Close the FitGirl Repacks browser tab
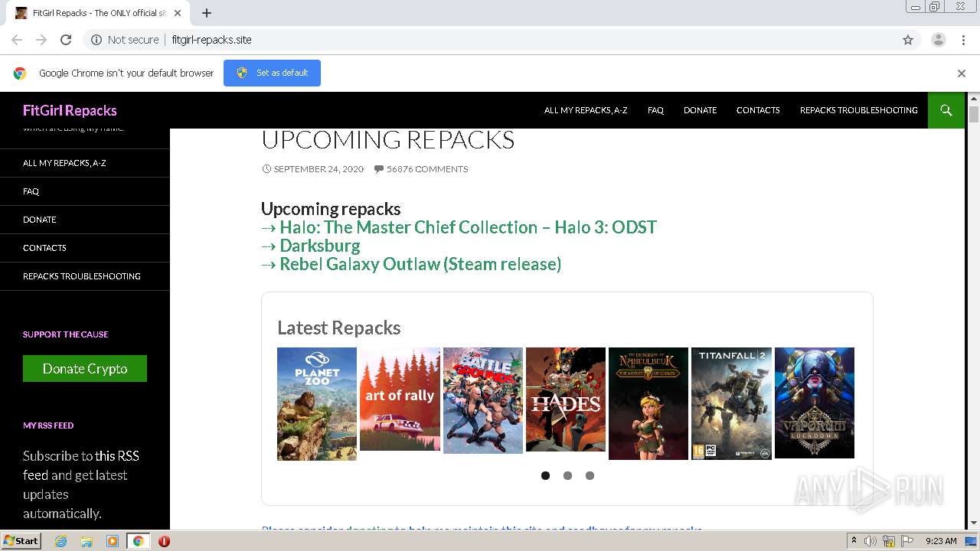This screenshot has width=980, height=551. click(178, 13)
